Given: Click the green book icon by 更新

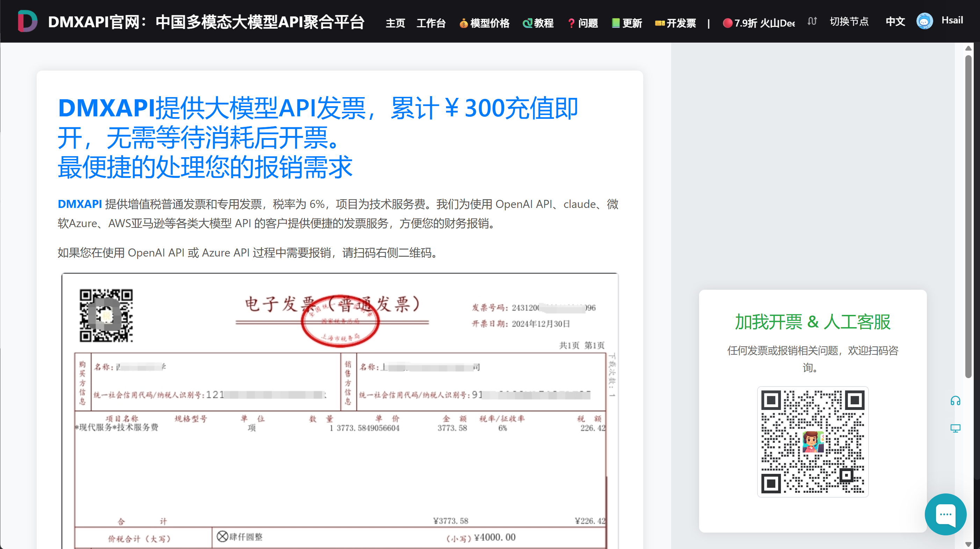Looking at the screenshot, I should (616, 23).
